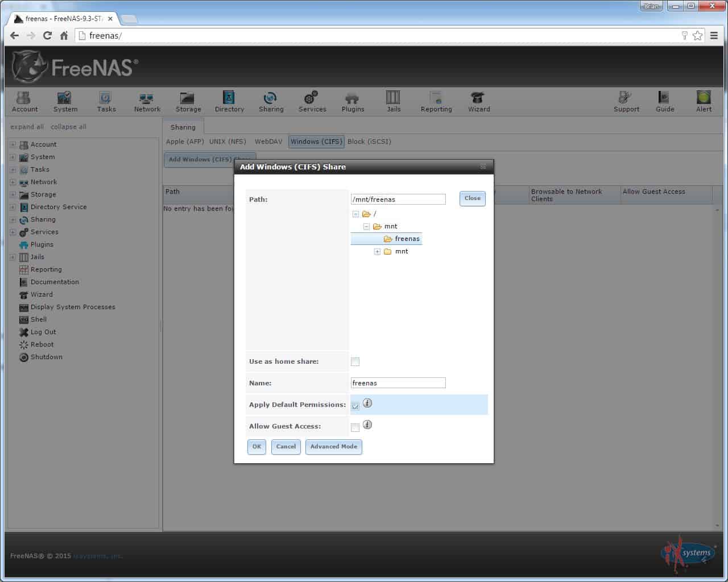
Task: Click the Apply Default Permissions info icon
Action: [367, 404]
